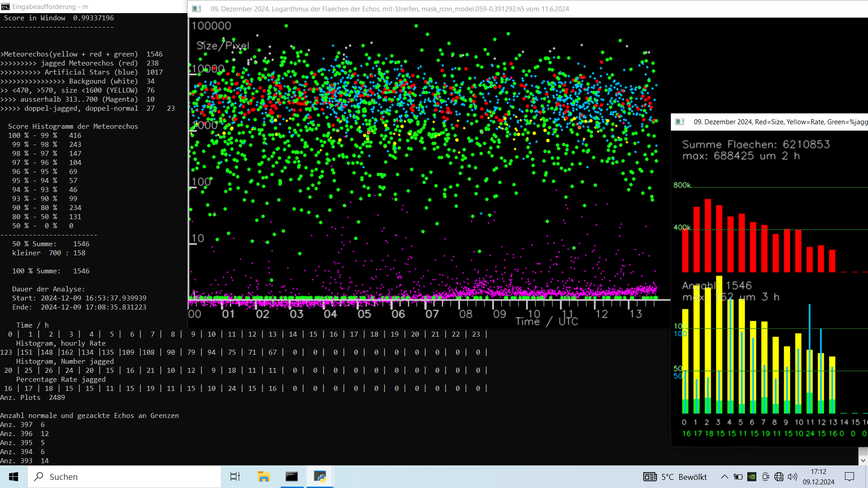This screenshot has width=868, height=488.
Task: Click the 'Ende: 2024-12-09 17:08:35' line
Action: tap(79, 307)
